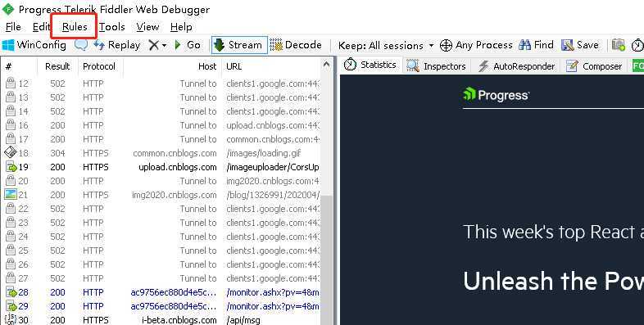The width and height of the screenshot is (644, 325).
Task: Open Keep: All sessions dropdown
Action: pyautogui.click(x=386, y=46)
